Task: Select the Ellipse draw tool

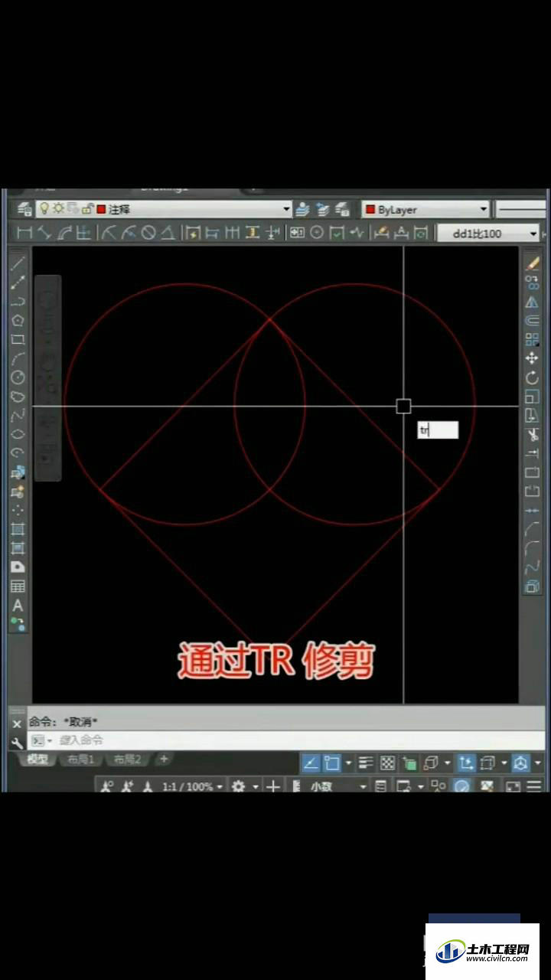Action: [x=18, y=434]
